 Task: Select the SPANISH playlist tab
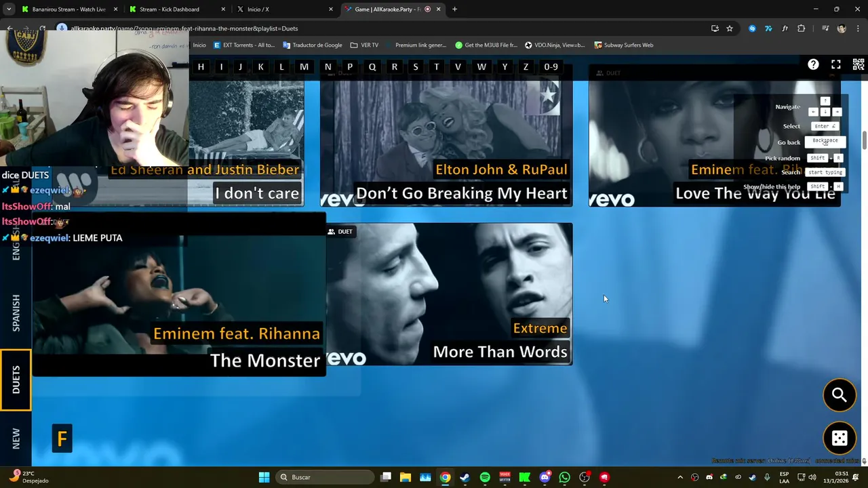[x=16, y=312]
